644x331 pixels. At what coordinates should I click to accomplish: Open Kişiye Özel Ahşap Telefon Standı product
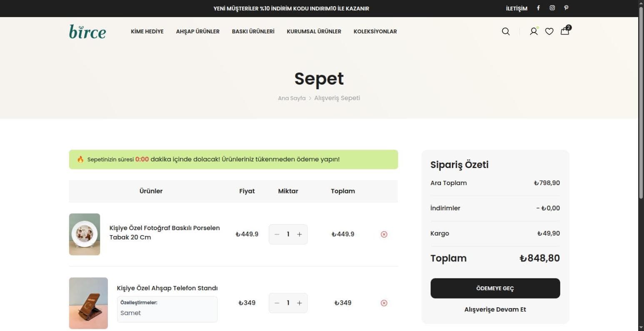click(167, 288)
